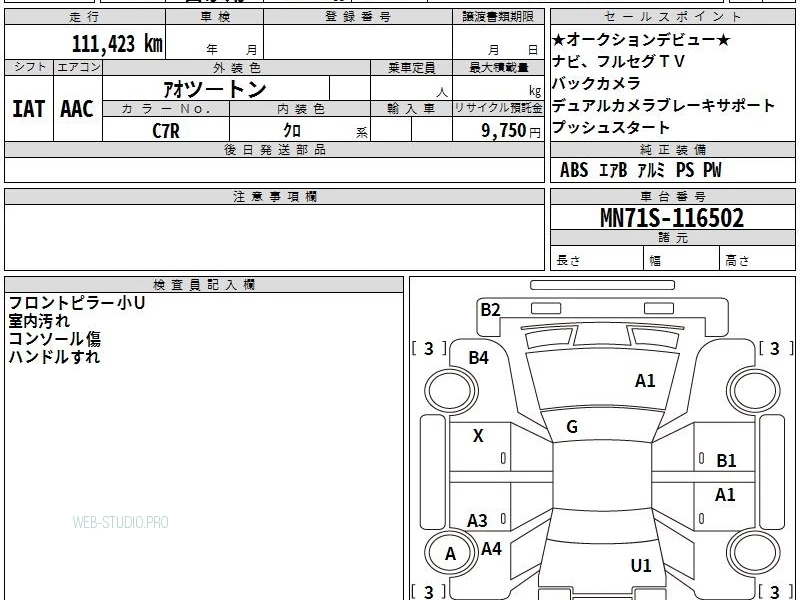Click the B2 mark on front bumper
The width and height of the screenshot is (800, 600).
click(490, 310)
